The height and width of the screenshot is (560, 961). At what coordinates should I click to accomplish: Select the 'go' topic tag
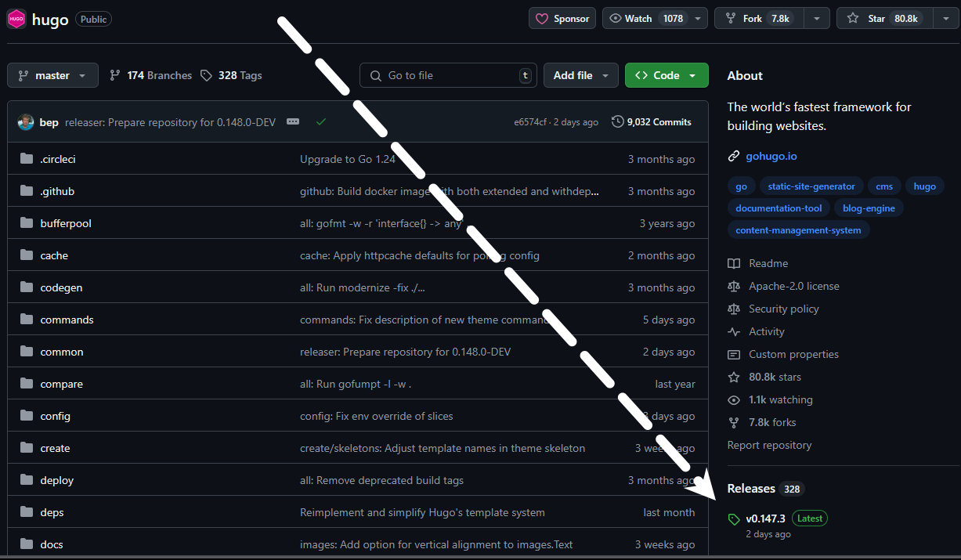pos(741,186)
